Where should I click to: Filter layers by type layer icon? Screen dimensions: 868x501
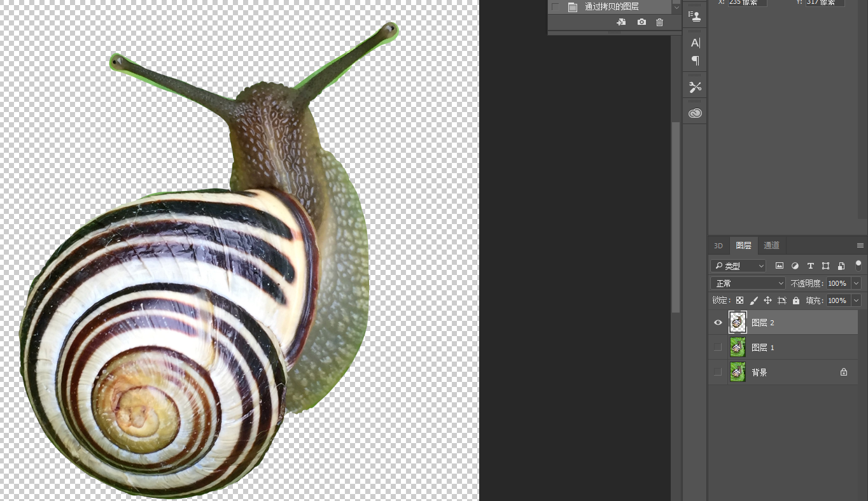(810, 265)
